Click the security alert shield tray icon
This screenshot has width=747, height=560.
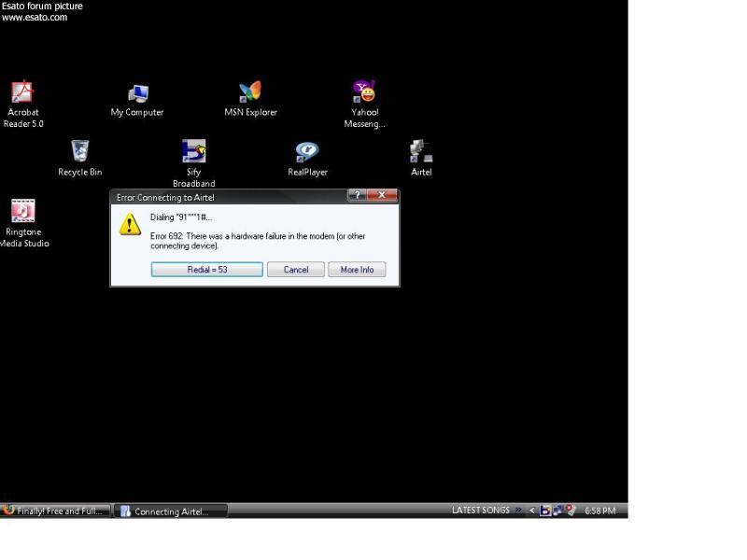[571, 511]
